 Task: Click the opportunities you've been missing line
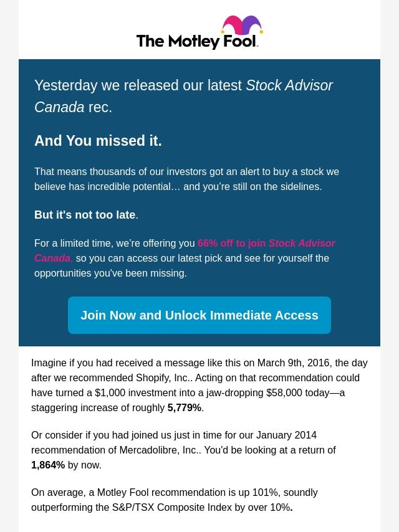(x=110, y=273)
